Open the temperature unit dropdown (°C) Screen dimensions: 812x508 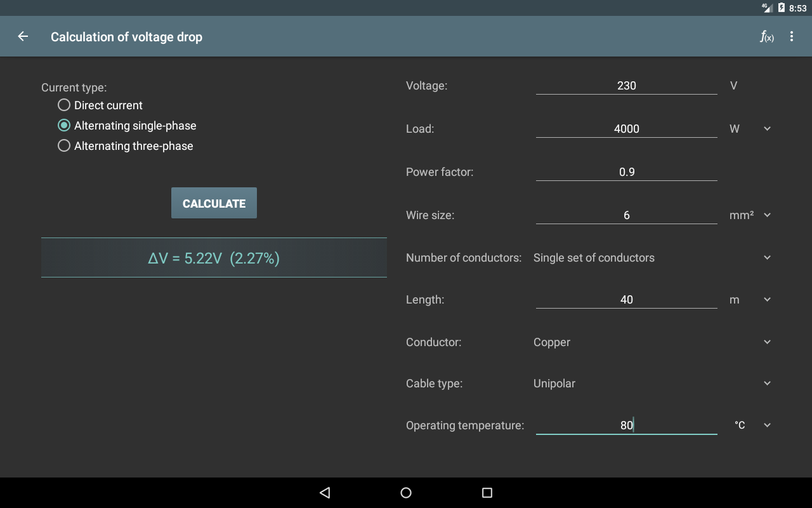(x=753, y=425)
